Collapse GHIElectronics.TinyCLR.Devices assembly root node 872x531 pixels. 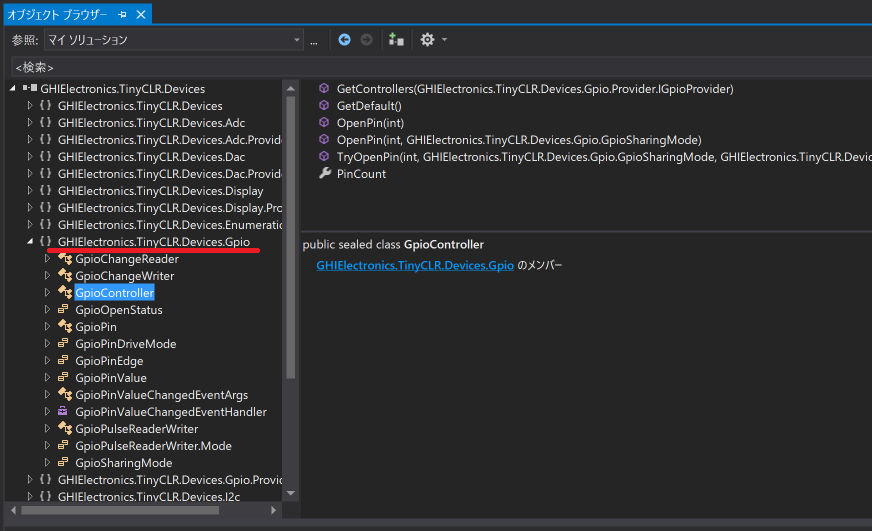(x=13, y=88)
